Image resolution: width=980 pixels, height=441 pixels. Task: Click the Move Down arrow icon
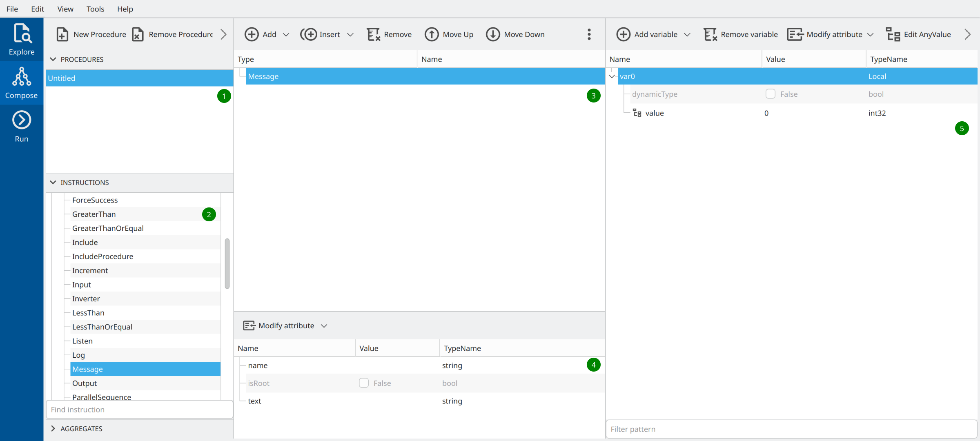[493, 35]
